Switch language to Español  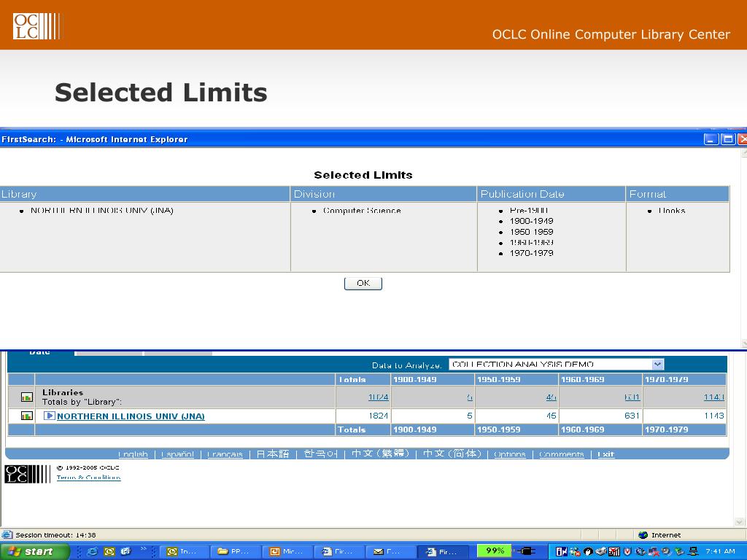click(177, 454)
